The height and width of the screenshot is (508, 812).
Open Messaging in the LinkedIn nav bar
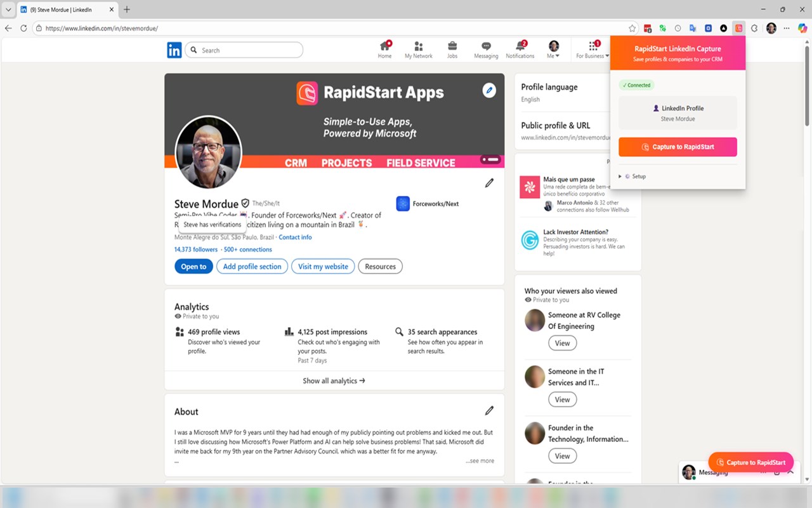click(x=486, y=50)
